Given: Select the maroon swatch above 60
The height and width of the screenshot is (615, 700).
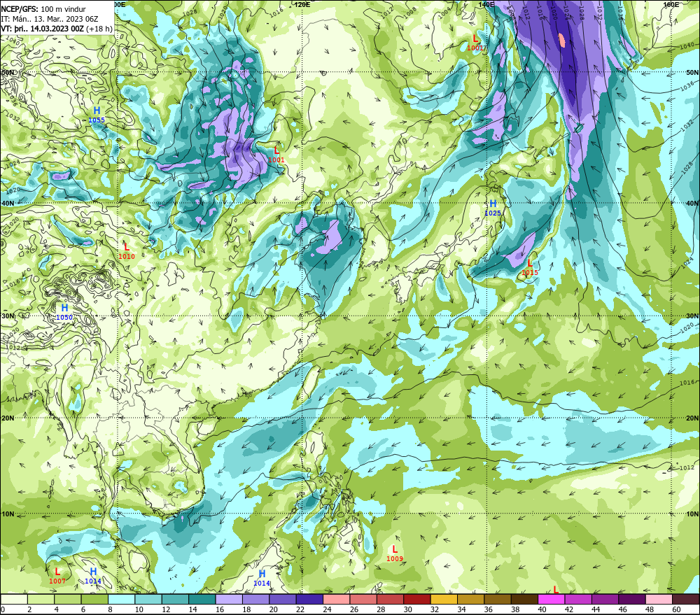Looking at the screenshot, I should [x=686, y=599].
